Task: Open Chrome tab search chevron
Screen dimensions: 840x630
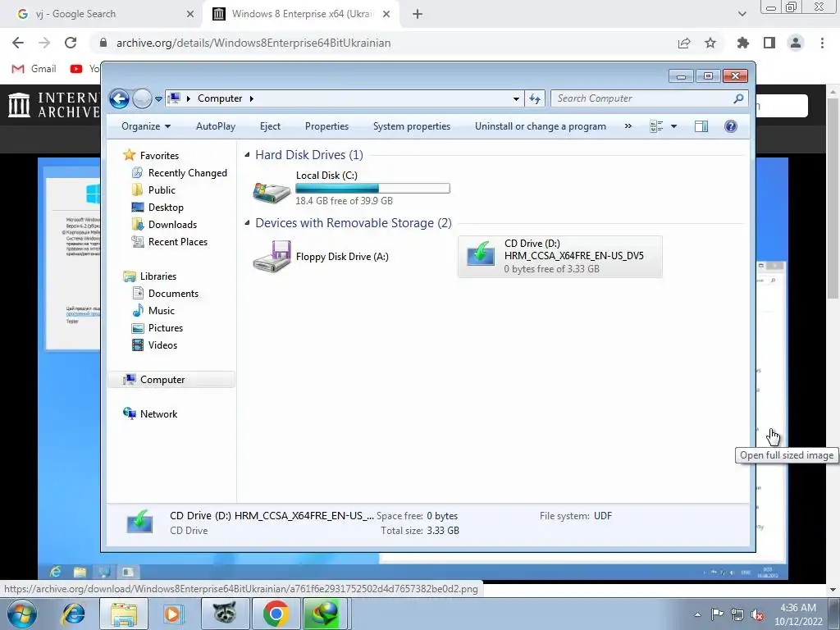Action: (742, 14)
